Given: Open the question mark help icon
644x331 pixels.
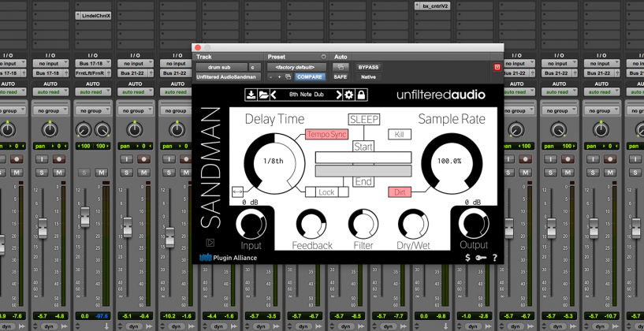Looking at the screenshot, I should (495, 258).
